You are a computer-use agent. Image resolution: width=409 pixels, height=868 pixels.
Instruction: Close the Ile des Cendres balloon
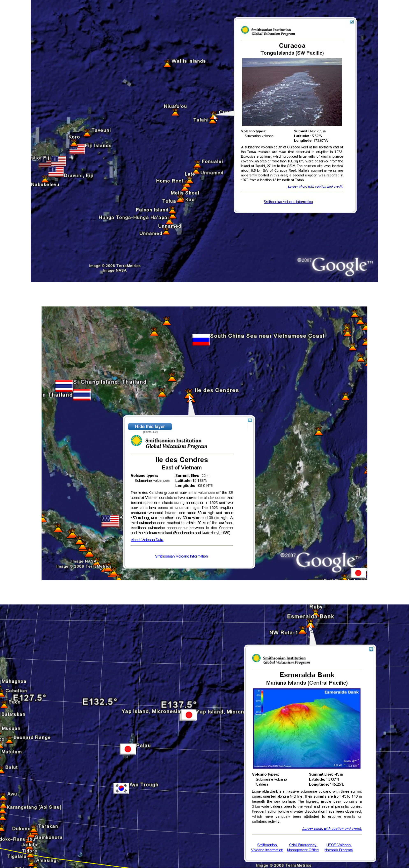250,420
